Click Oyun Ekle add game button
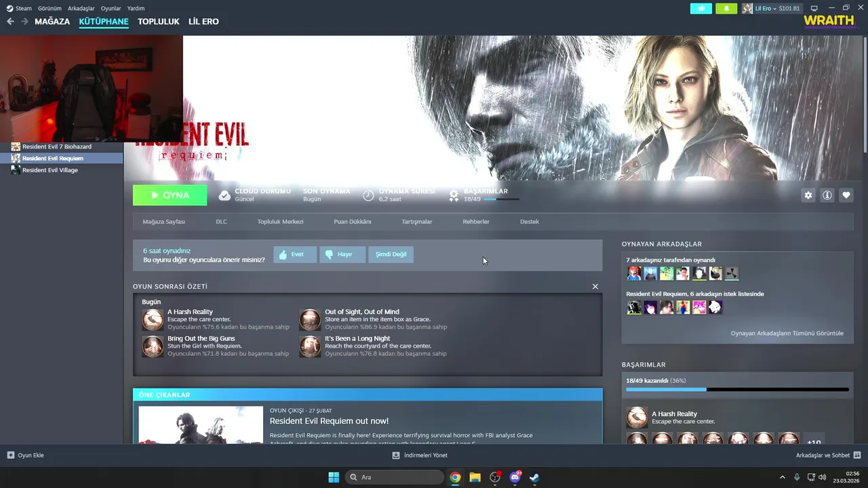 click(26, 455)
